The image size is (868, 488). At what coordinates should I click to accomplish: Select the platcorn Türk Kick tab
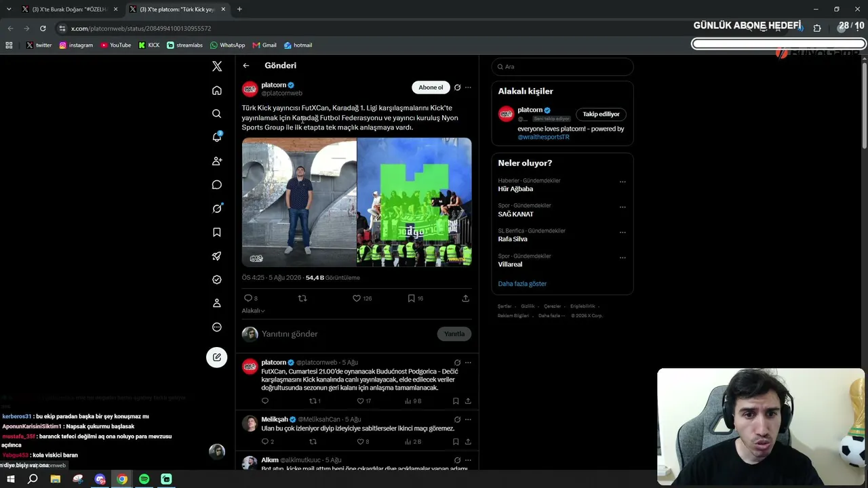[177, 9]
